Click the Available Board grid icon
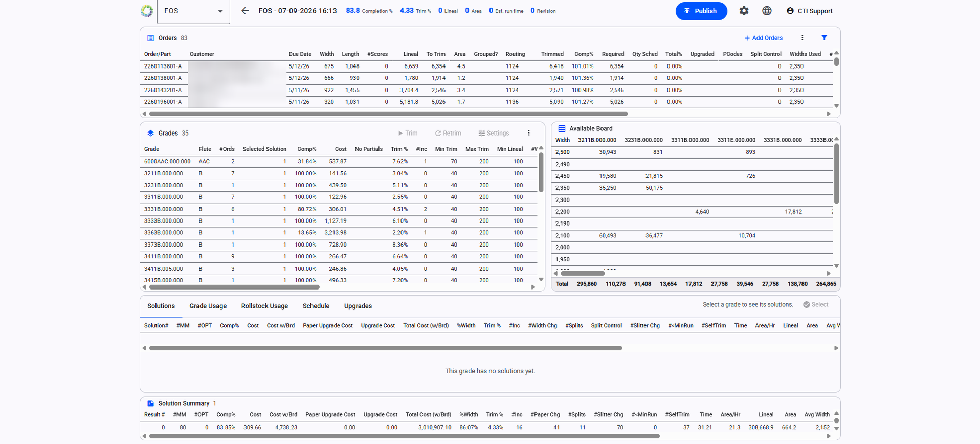980x444 pixels. tap(562, 128)
